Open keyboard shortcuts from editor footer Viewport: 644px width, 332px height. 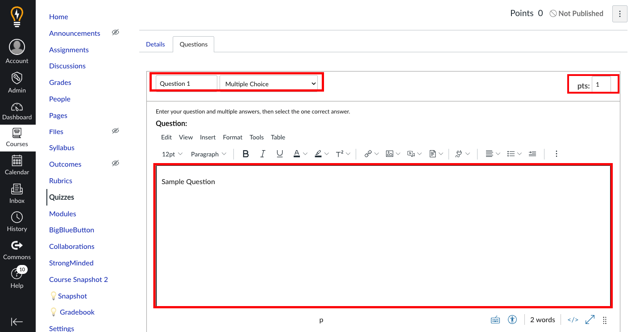point(495,319)
